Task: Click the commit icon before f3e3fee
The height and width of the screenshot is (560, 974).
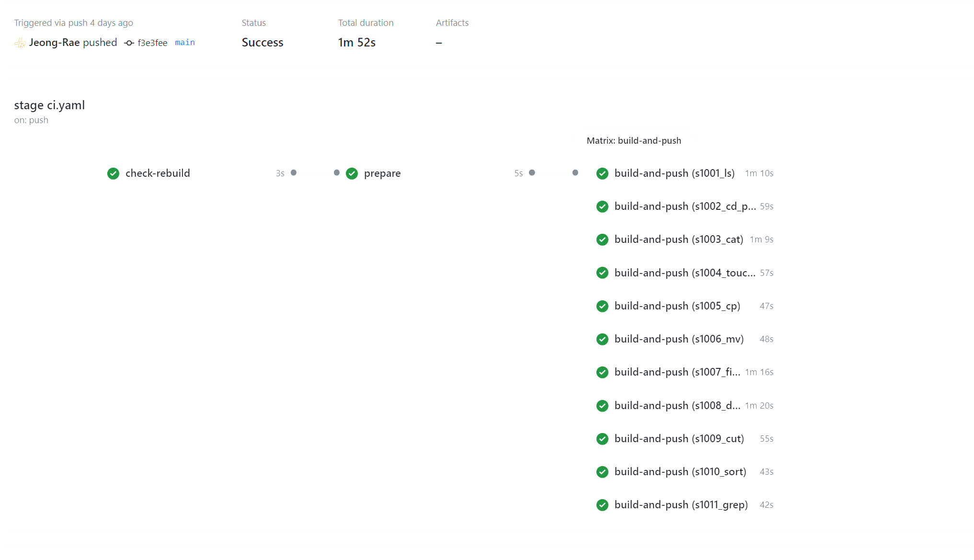Action: coord(128,43)
